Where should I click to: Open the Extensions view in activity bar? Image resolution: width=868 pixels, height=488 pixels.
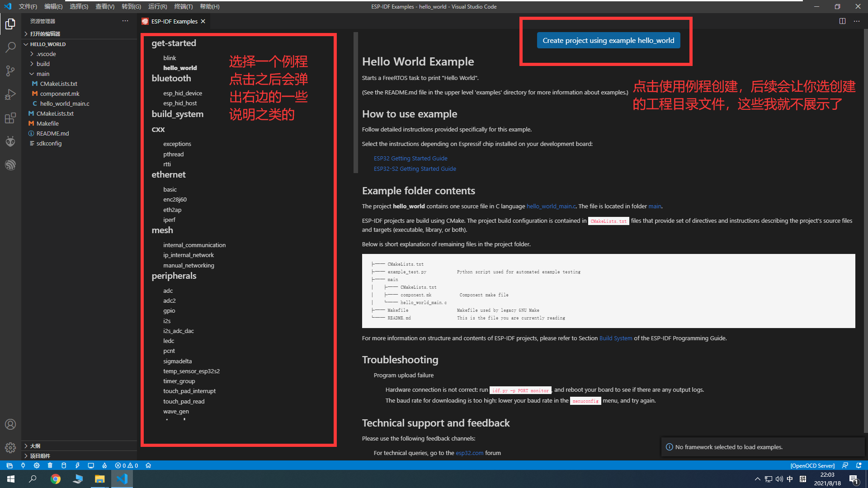[10, 118]
